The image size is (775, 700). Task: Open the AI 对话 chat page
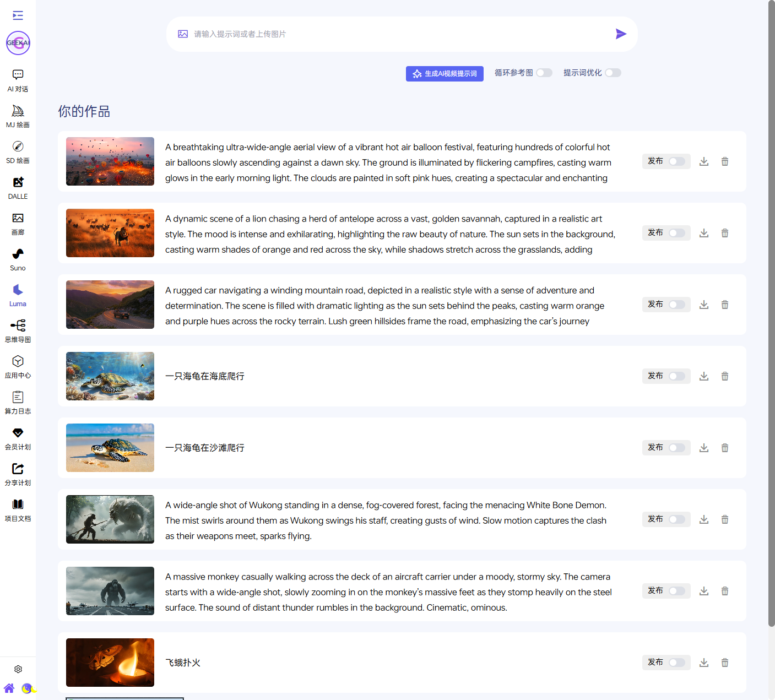tap(18, 80)
